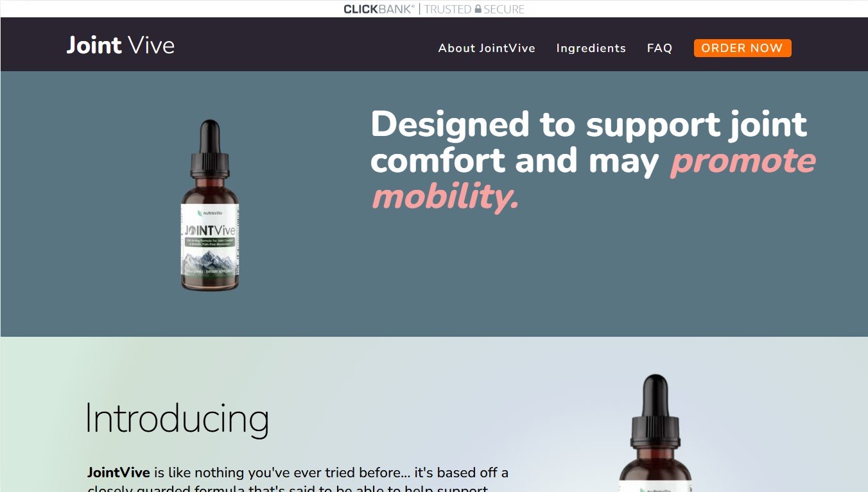This screenshot has width=868, height=492.
Task: Open the FAQ navigation item
Action: 659,48
